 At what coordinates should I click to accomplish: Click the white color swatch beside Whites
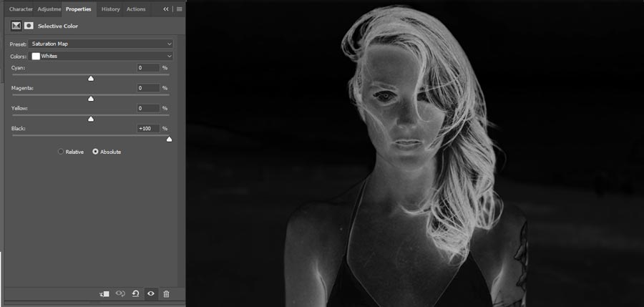[x=36, y=56]
